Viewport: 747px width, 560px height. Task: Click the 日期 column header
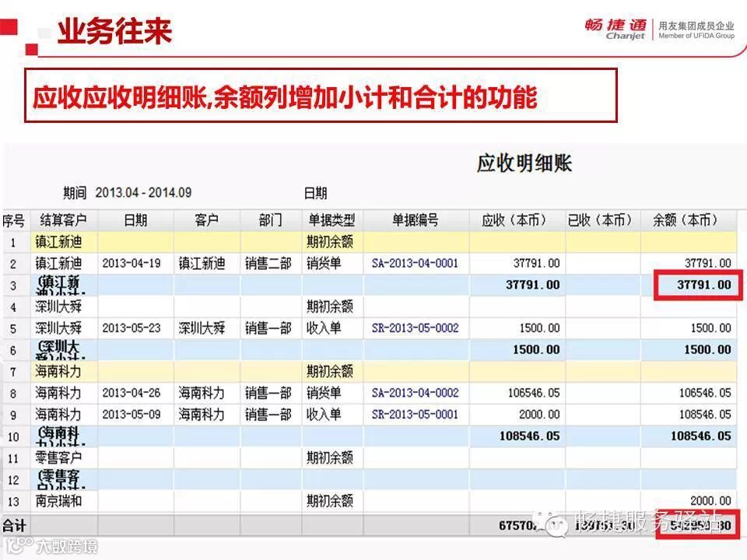point(135,220)
